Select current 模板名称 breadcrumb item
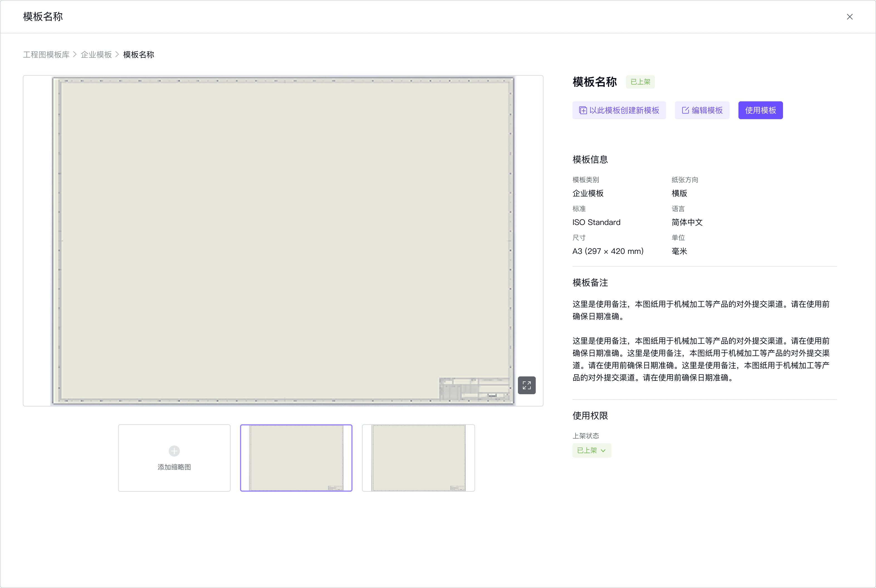 [139, 55]
